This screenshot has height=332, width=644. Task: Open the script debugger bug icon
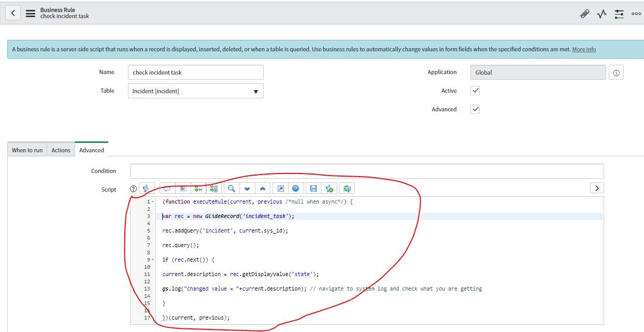click(x=347, y=189)
